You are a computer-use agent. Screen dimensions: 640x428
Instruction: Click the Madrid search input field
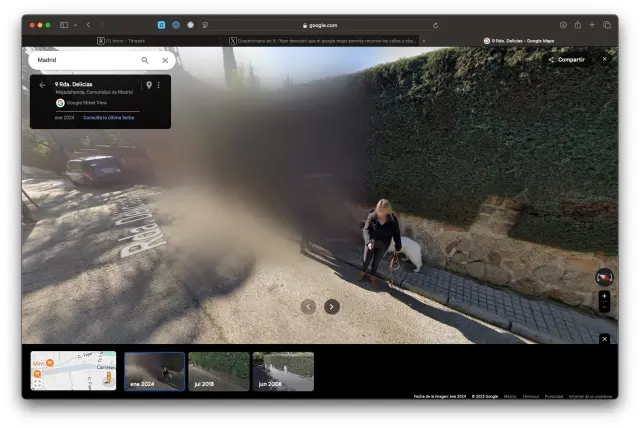(x=85, y=60)
